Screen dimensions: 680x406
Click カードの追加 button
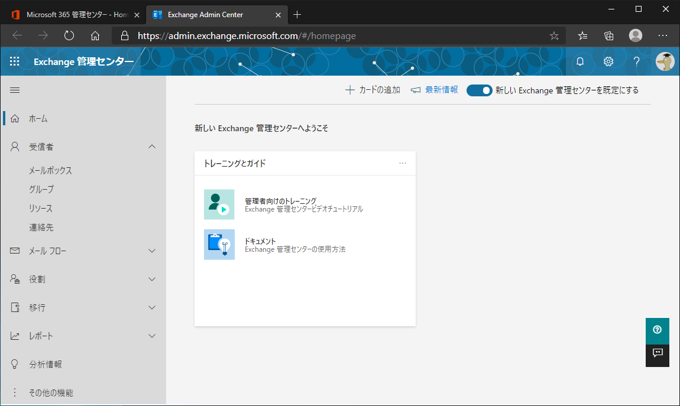pyautogui.click(x=373, y=90)
